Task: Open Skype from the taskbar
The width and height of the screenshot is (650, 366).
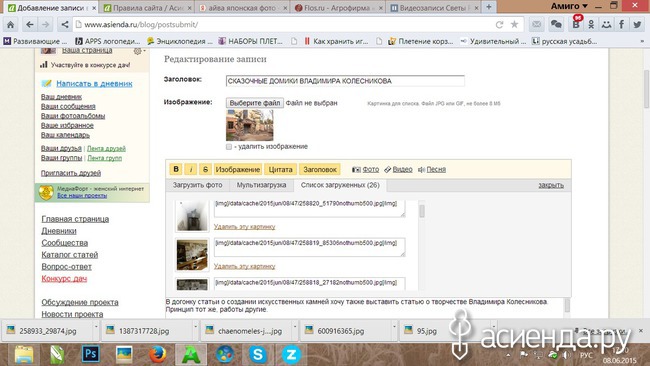Action: tap(257, 355)
